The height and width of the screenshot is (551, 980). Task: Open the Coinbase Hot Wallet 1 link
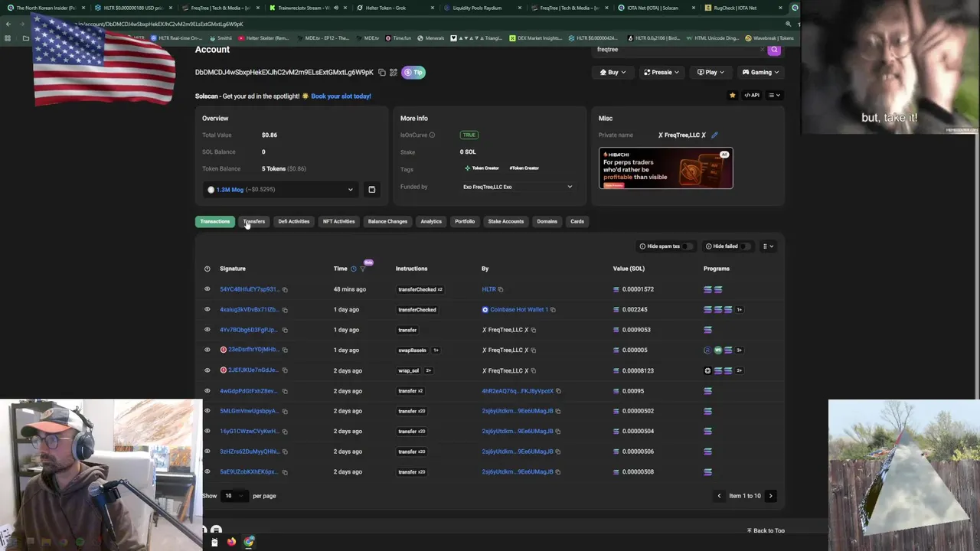point(519,310)
